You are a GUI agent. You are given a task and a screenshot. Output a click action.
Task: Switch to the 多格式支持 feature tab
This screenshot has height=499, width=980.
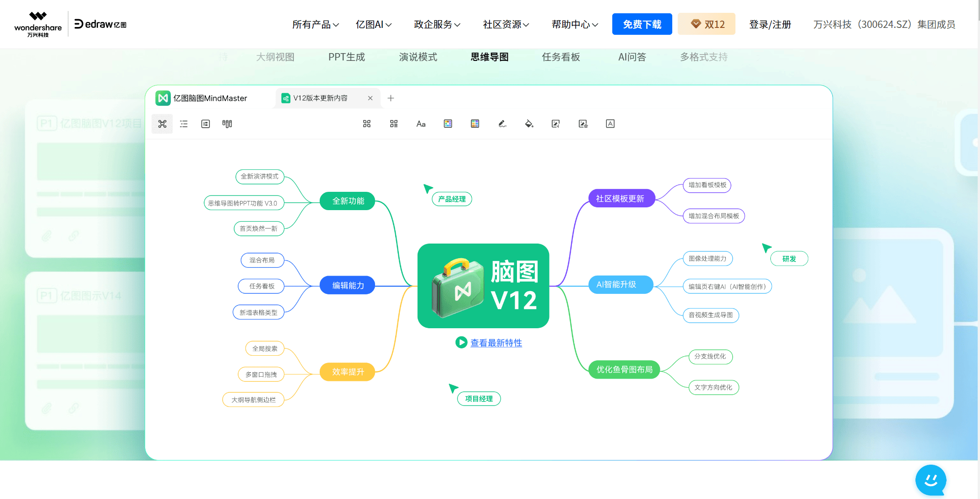pos(704,57)
